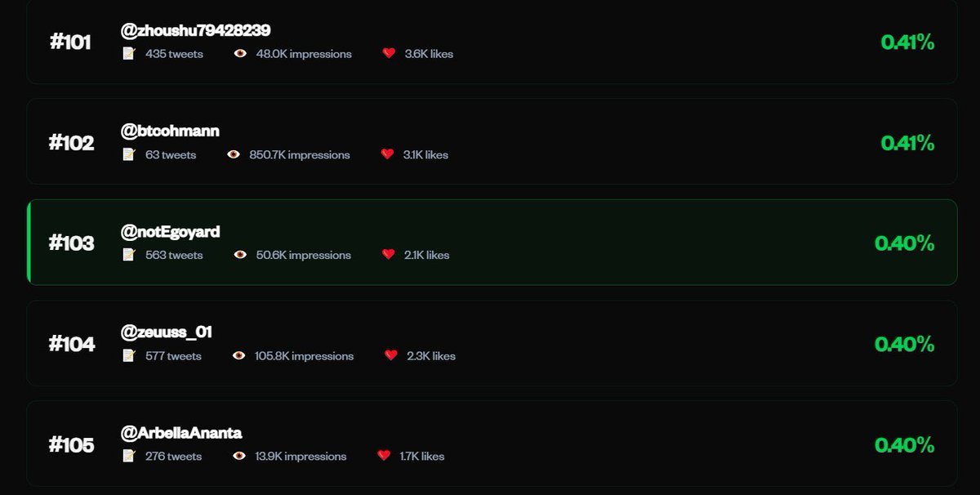
Task: Click the #103 rank label
Action: (72, 243)
